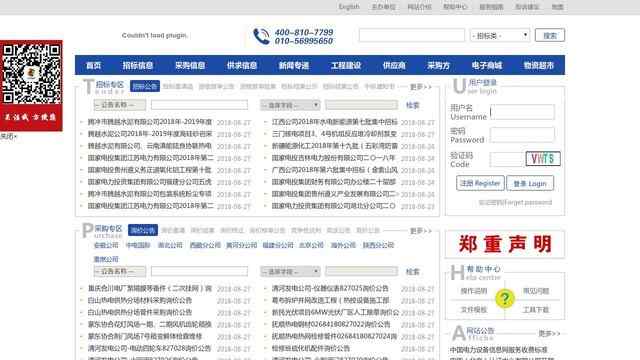
Task: Filter by 黄河分公司 company link
Action: 242,245
